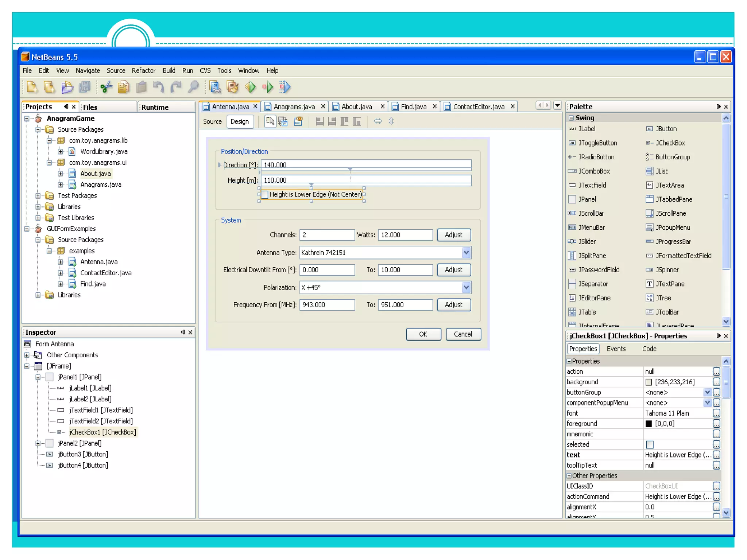Click Adjust button next to Watts

point(453,235)
